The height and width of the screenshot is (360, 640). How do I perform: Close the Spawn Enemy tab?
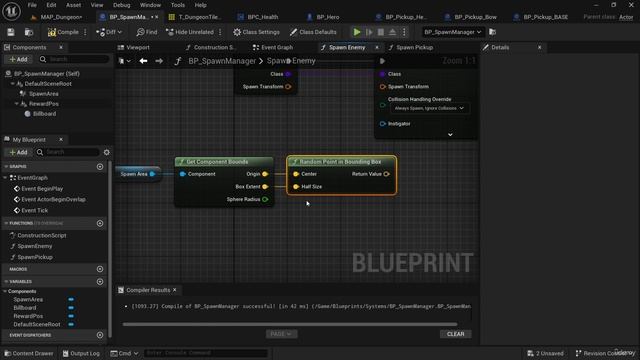coord(377,47)
